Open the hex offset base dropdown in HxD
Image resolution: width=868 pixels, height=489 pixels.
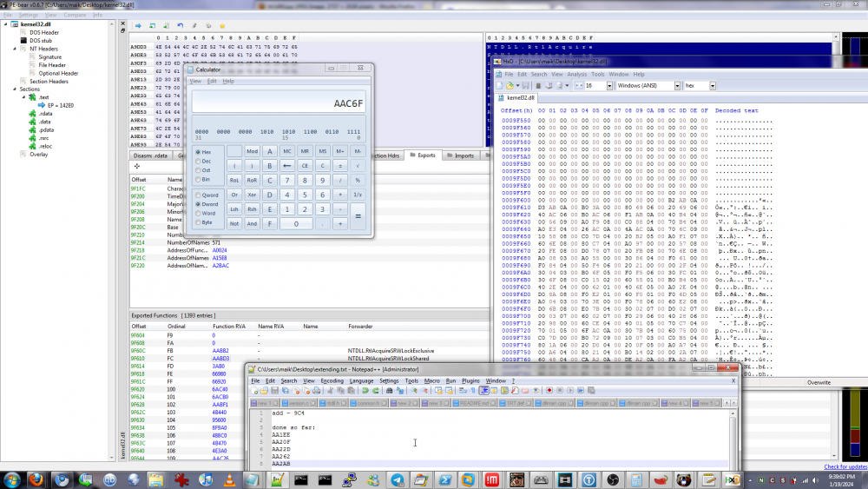713,86
